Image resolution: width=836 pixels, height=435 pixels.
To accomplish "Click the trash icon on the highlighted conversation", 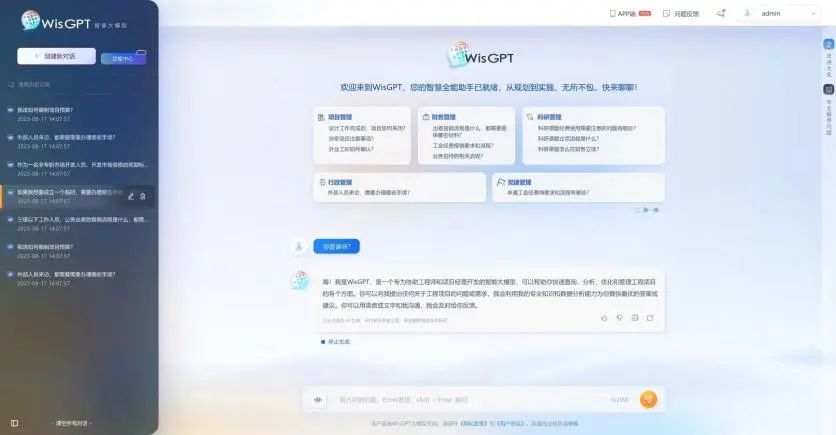I will 143,196.
